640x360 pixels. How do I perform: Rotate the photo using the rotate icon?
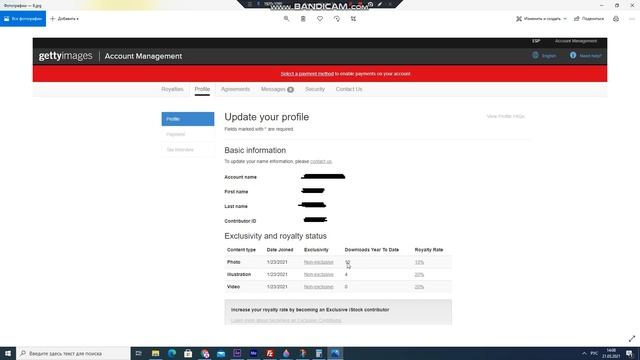pyautogui.click(x=337, y=19)
